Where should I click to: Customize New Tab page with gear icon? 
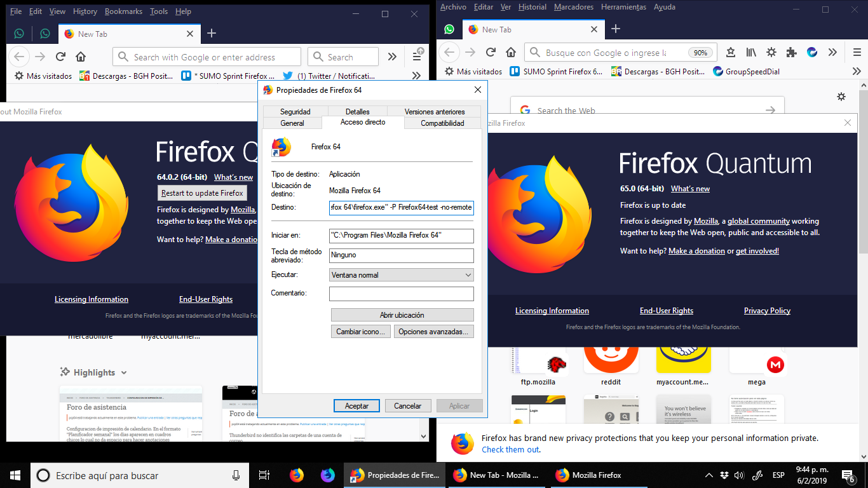(841, 97)
